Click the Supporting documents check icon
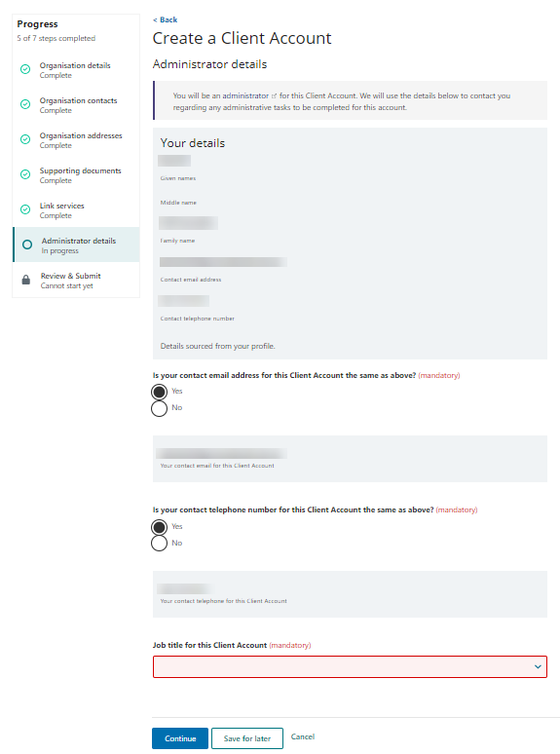The width and height of the screenshot is (560, 754). click(x=25, y=174)
